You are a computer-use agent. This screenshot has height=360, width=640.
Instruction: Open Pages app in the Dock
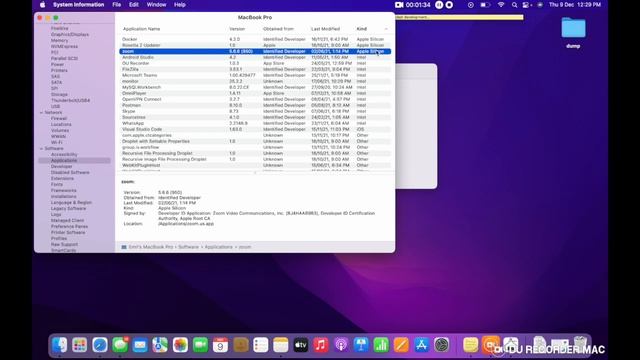(x=401, y=345)
